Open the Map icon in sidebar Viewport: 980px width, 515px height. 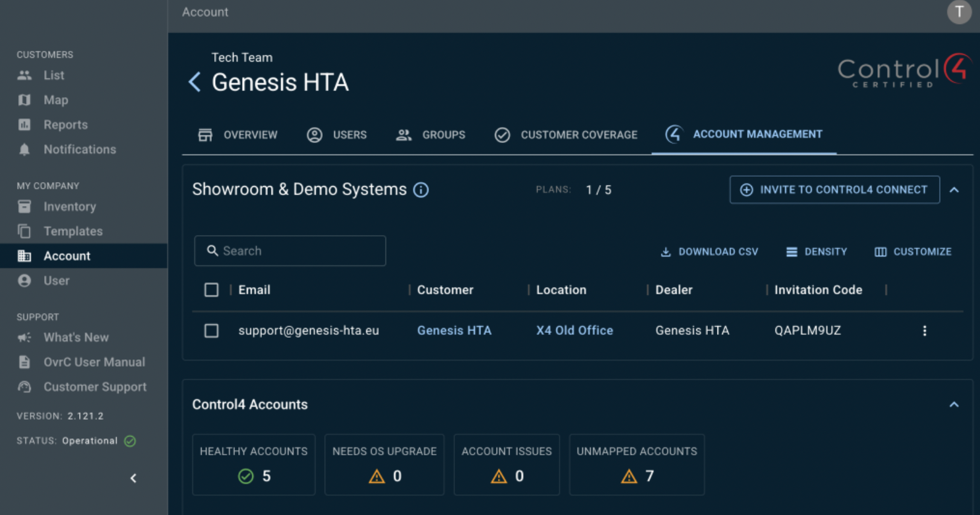point(24,100)
